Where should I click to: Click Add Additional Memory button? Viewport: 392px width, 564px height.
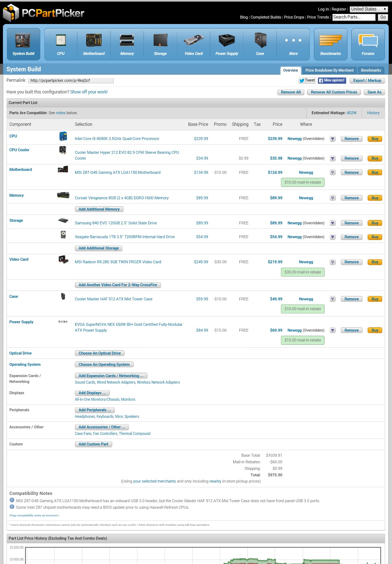coord(99,209)
